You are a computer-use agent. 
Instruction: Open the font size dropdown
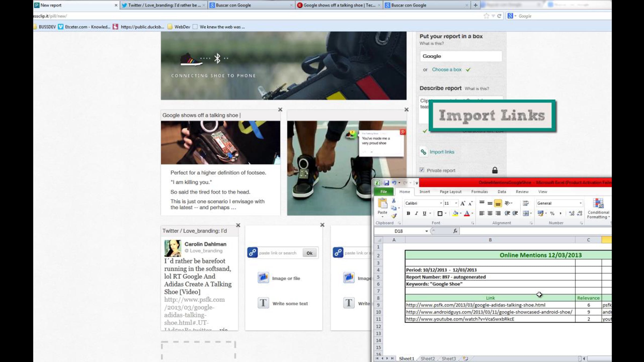point(456,203)
